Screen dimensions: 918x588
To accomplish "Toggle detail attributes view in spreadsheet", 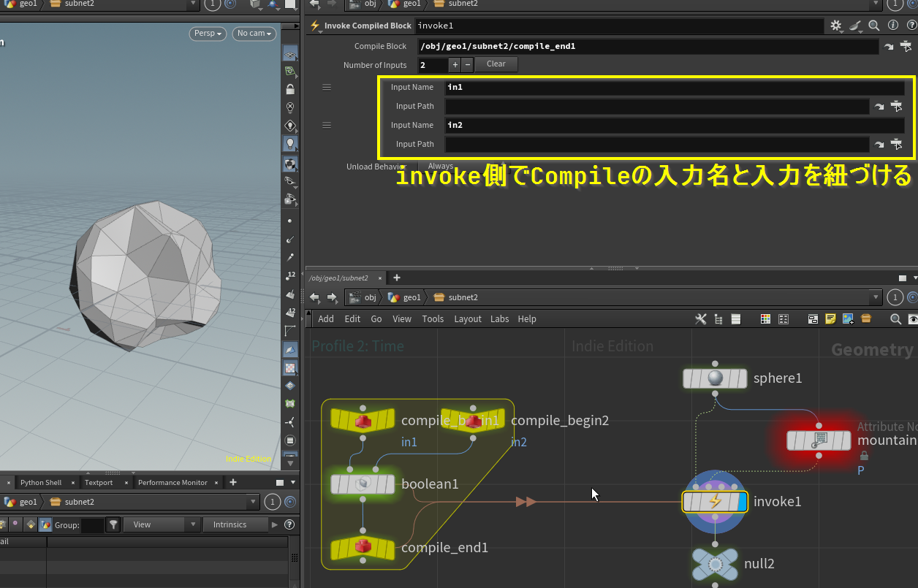I will tap(45, 524).
